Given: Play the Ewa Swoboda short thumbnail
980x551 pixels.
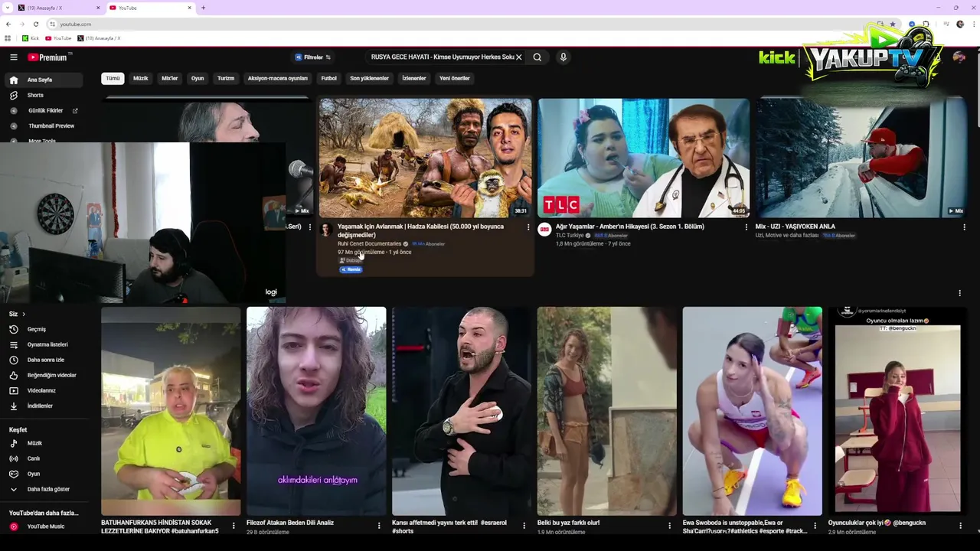Looking at the screenshot, I should point(753,411).
